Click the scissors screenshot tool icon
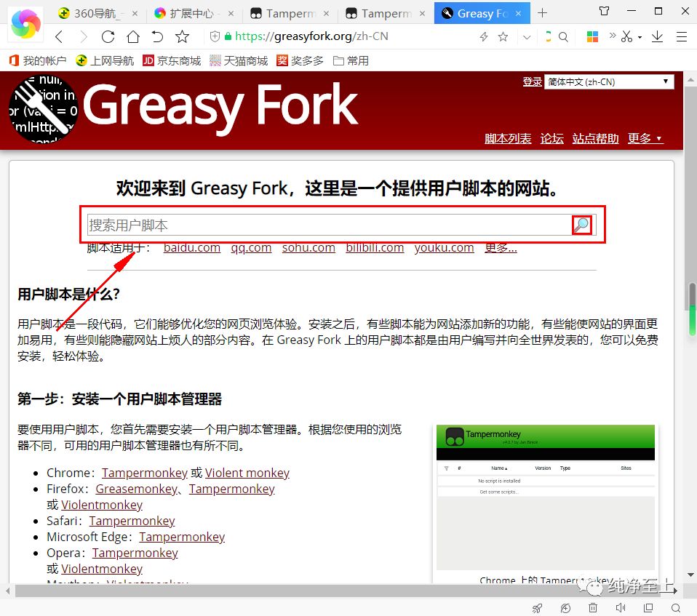This screenshot has width=697, height=616. (626, 36)
